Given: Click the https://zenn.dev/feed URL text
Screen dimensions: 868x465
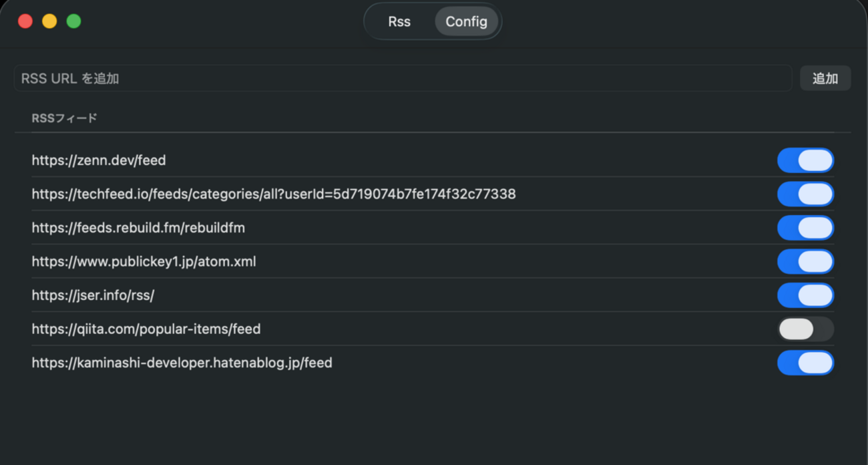Looking at the screenshot, I should point(99,160).
